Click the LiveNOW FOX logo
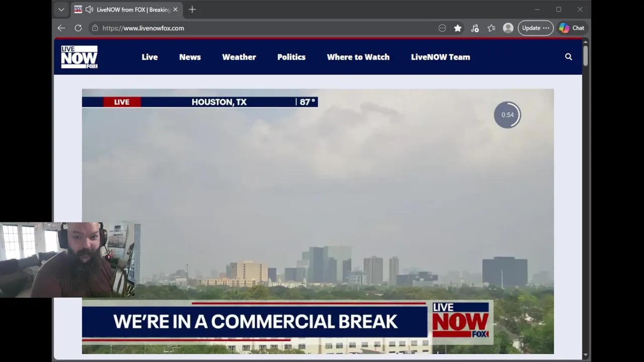 tap(79, 57)
